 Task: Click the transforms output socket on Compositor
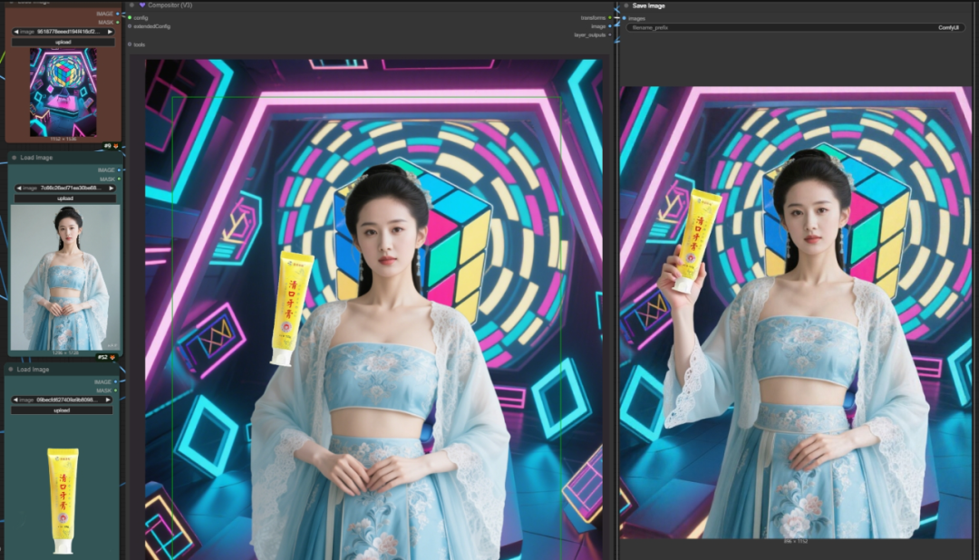(610, 17)
